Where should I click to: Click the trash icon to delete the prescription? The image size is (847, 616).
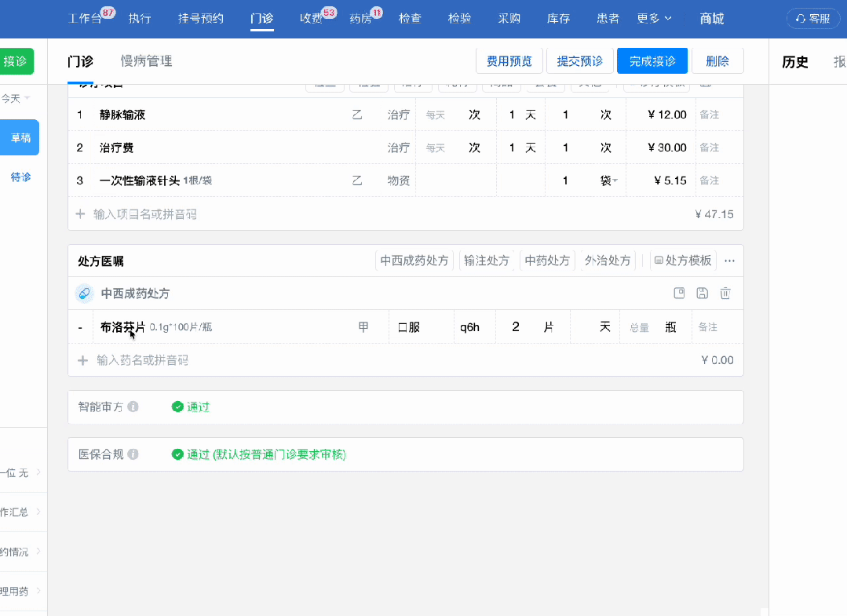[725, 293]
